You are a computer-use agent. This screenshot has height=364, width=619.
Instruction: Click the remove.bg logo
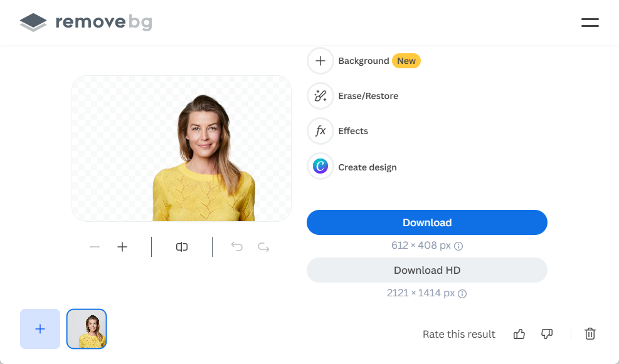point(86,23)
